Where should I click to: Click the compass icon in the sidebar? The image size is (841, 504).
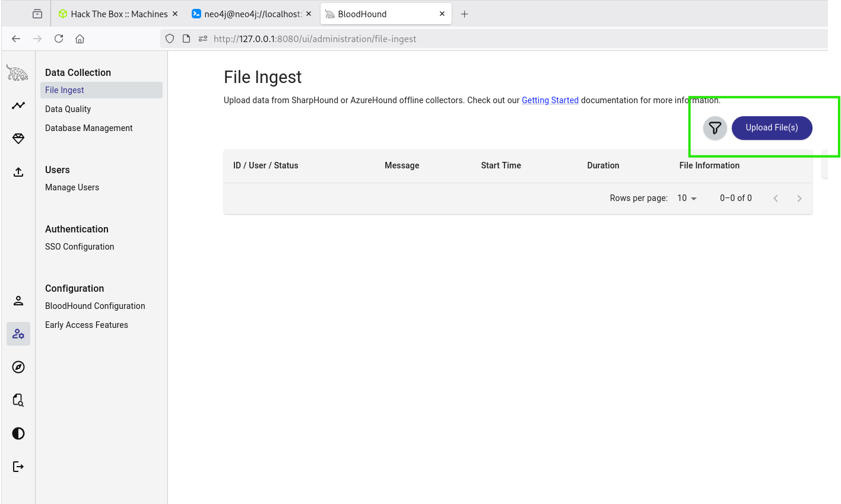pos(18,367)
